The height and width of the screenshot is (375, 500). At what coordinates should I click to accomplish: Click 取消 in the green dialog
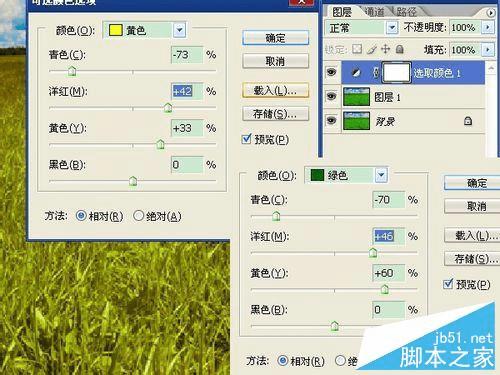click(472, 206)
